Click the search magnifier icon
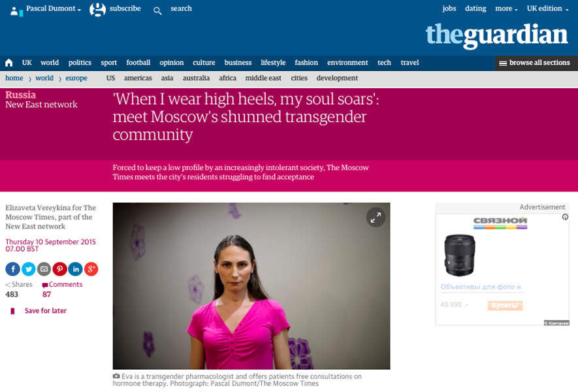 157,11
